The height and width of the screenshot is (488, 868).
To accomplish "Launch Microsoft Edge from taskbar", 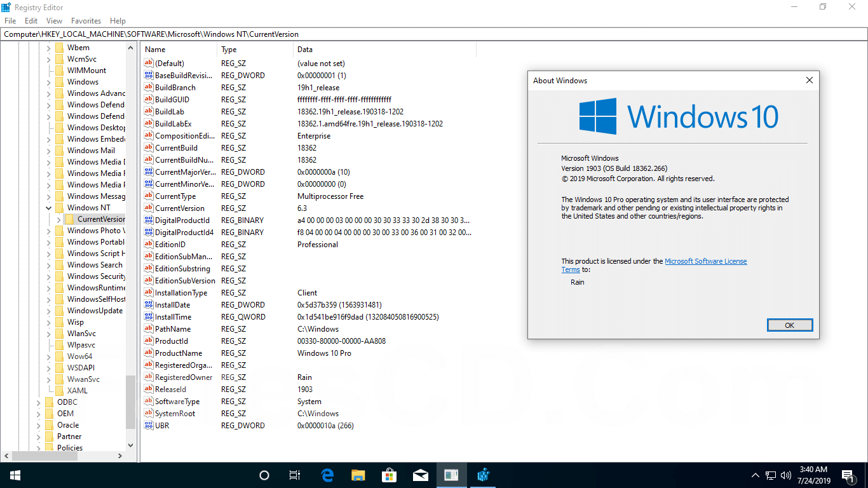I will 327,475.
